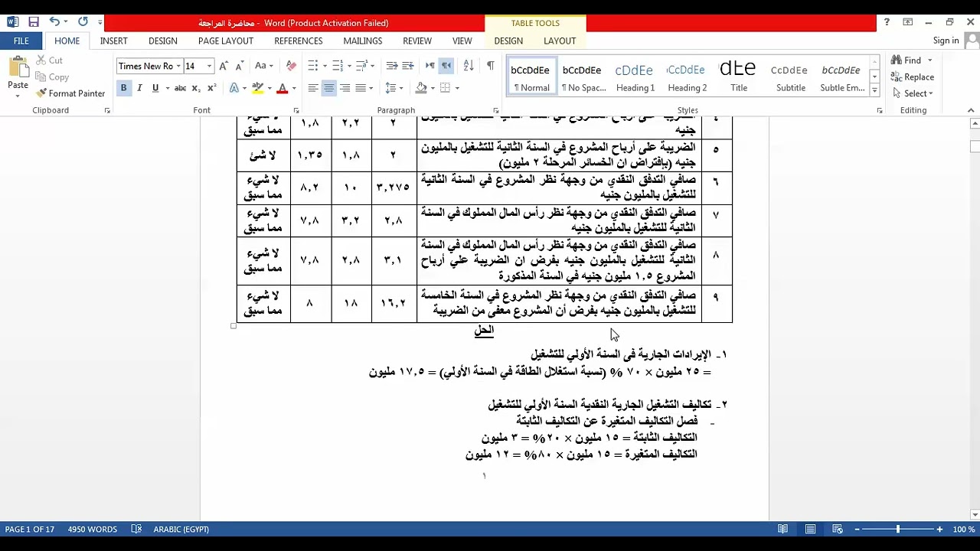Click Sign in link

(x=946, y=41)
